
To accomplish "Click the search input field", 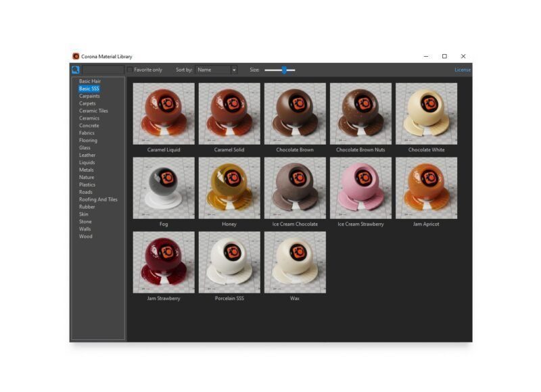I will pos(103,70).
